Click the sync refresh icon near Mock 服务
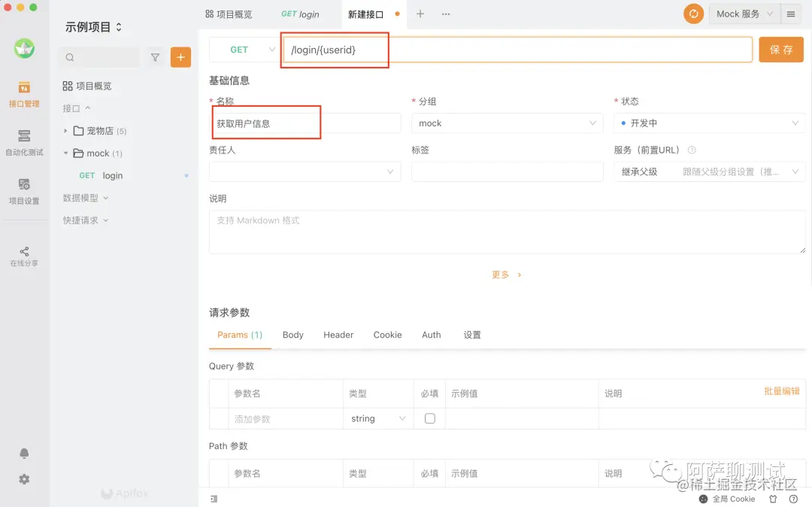812x507 pixels. [692, 14]
